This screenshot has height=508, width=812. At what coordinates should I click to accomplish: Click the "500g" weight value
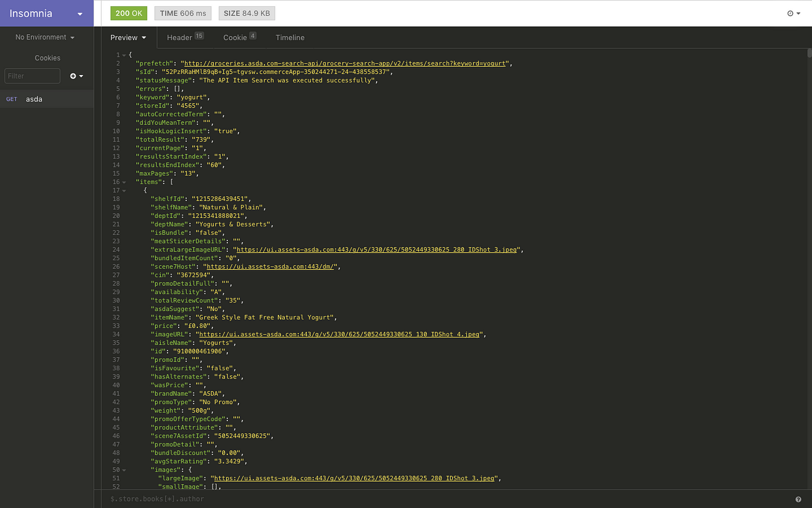point(199,410)
